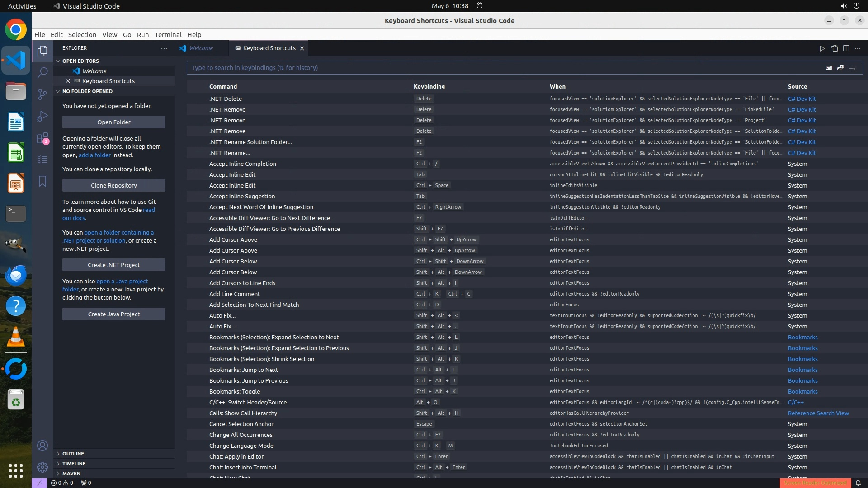Open the Extensions view

pyautogui.click(x=42, y=138)
